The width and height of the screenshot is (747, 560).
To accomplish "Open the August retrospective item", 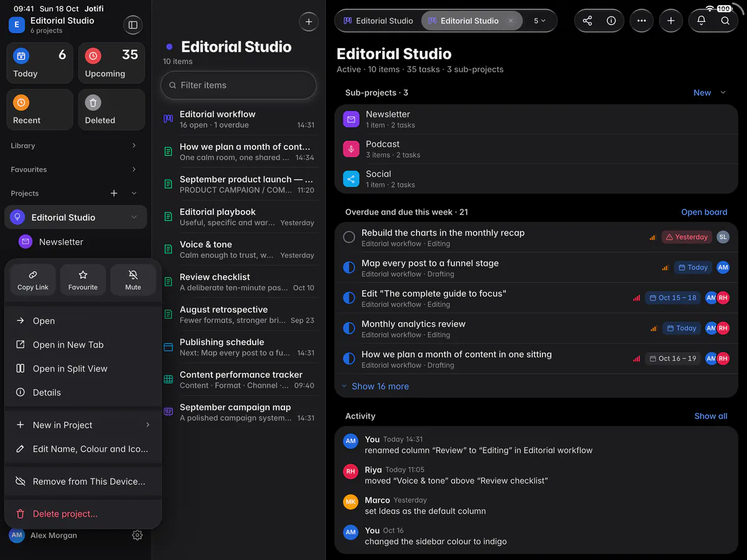I will pyautogui.click(x=239, y=314).
